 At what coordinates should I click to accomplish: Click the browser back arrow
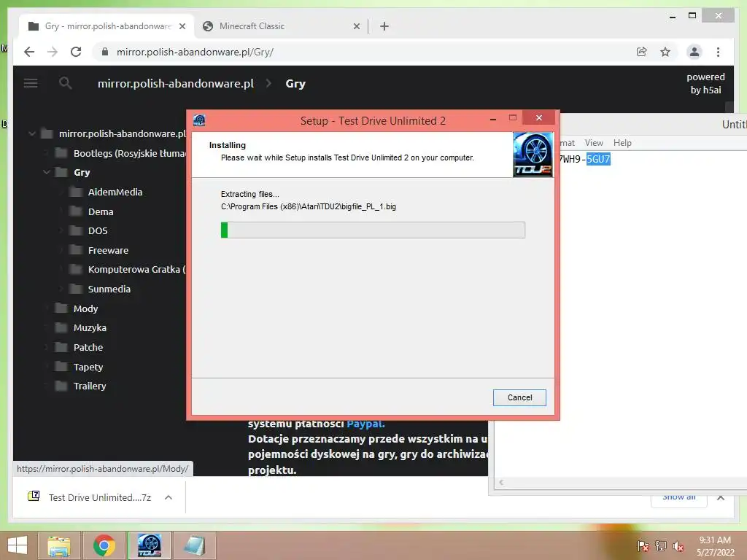click(x=29, y=52)
